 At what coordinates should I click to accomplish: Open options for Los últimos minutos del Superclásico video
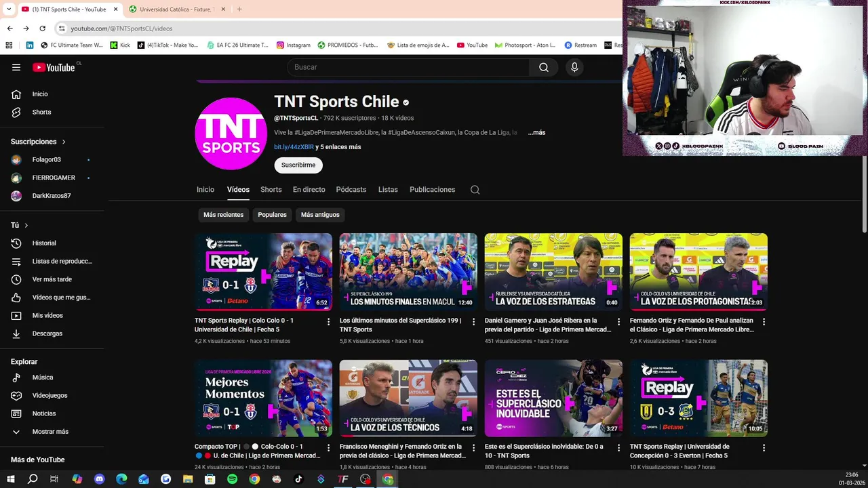[x=473, y=322]
